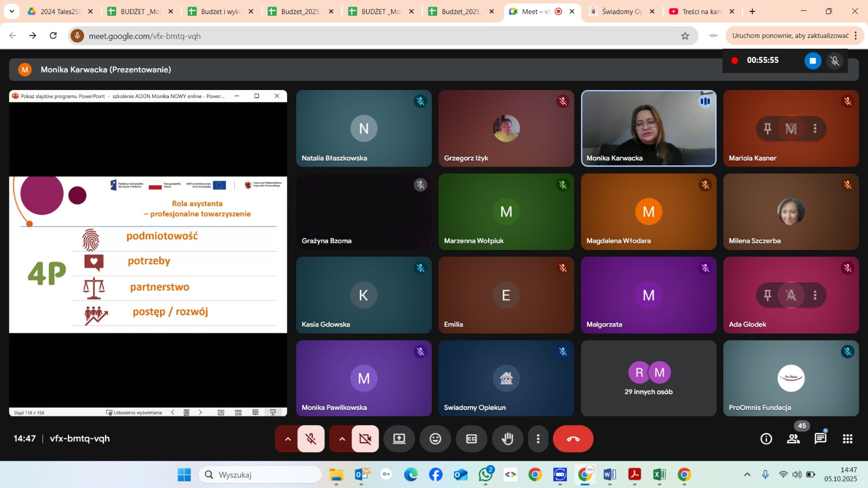Viewport: 868px width, 488px height.
Task: Expand audio settings arrow beside microphone
Action: click(x=288, y=439)
